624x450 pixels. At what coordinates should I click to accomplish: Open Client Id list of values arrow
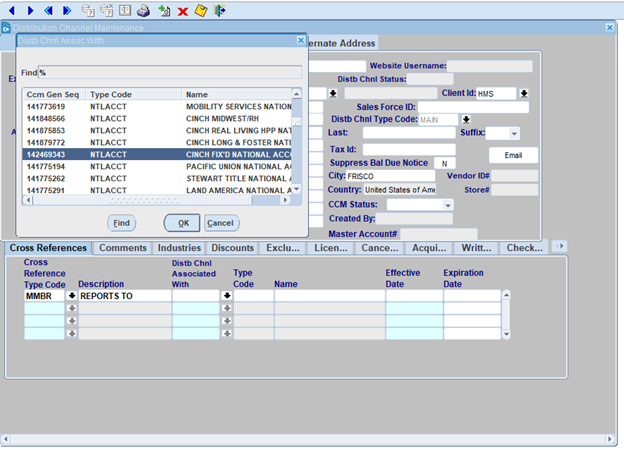[x=524, y=94]
